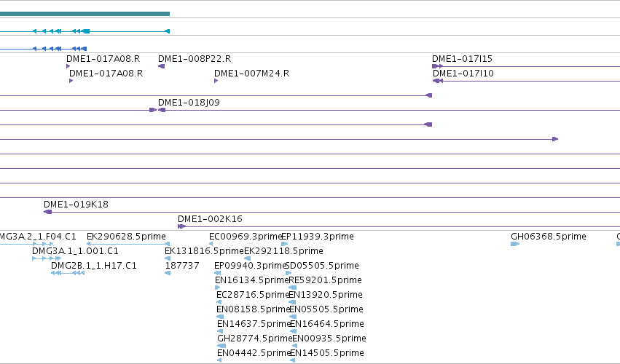This screenshot has width=620, height=364.
Task: Open the EN16464.5prime label
Action: pos(327,325)
